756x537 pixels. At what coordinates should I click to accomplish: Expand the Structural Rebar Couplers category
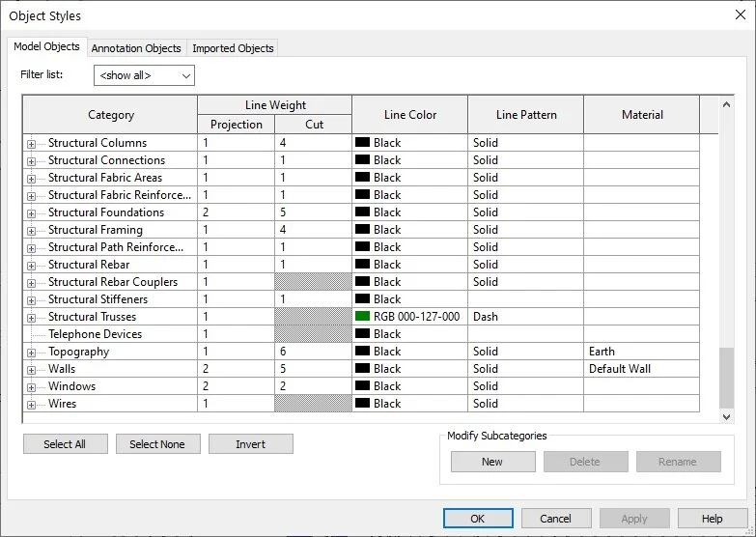tap(31, 283)
